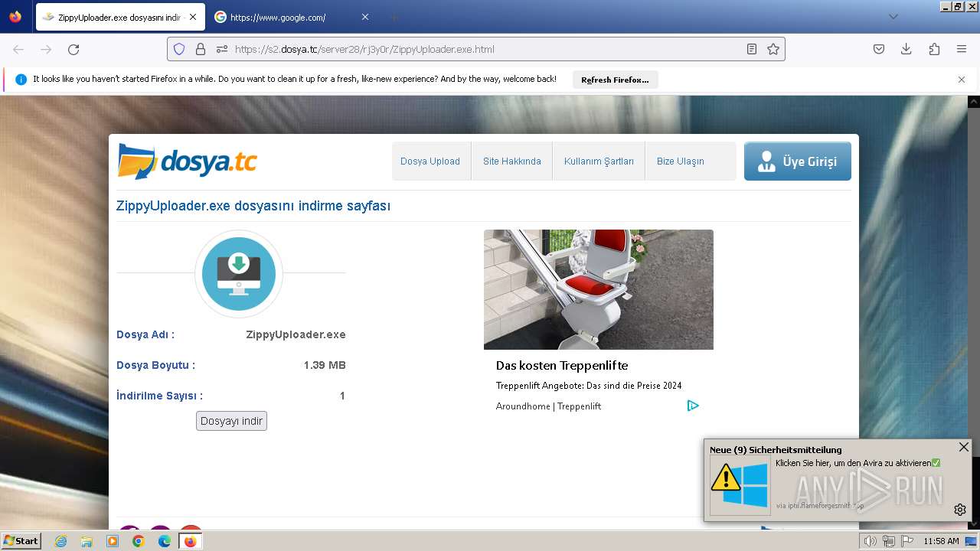The height and width of the screenshot is (551, 980).
Task: Click the Firefox taskbar button
Action: tap(191, 541)
